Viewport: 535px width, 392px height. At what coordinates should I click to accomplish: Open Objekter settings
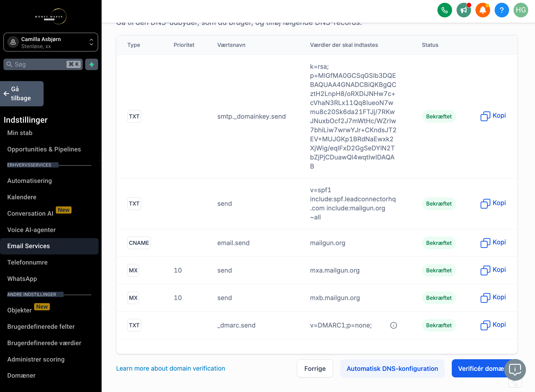click(x=20, y=310)
